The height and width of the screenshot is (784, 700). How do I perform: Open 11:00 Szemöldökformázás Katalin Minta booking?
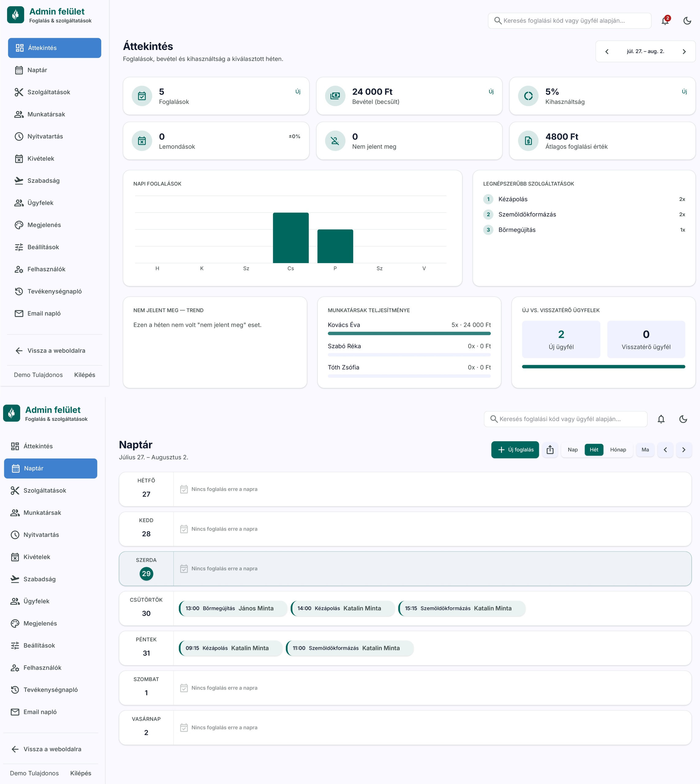(x=350, y=648)
